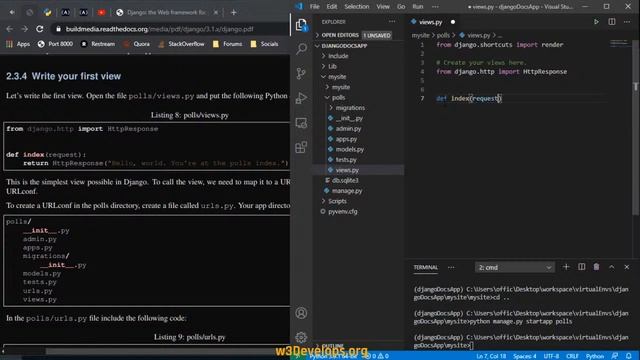
Task: Kill terminal with trash icon
Action: click(x=596, y=267)
